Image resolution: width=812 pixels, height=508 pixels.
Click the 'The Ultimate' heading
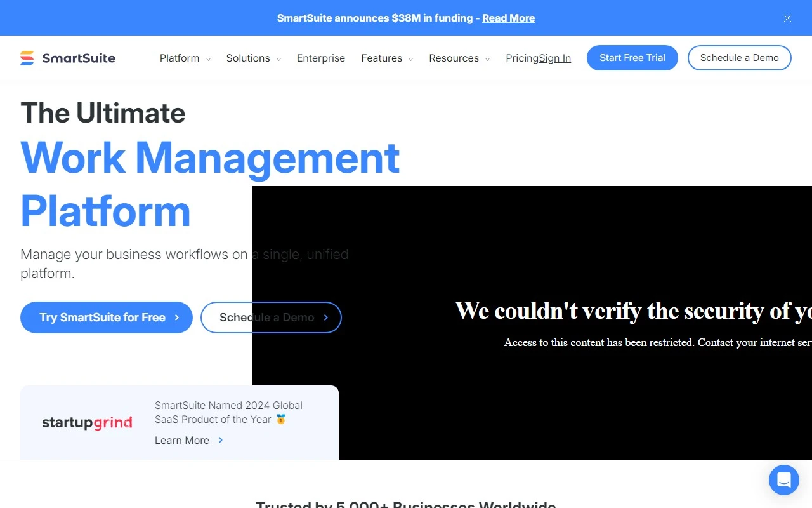103,113
